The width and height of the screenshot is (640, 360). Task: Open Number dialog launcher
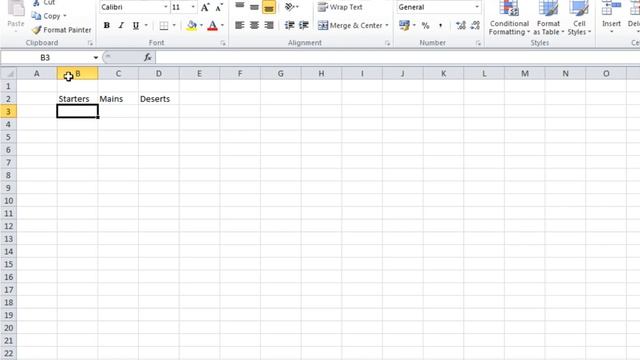(478, 43)
